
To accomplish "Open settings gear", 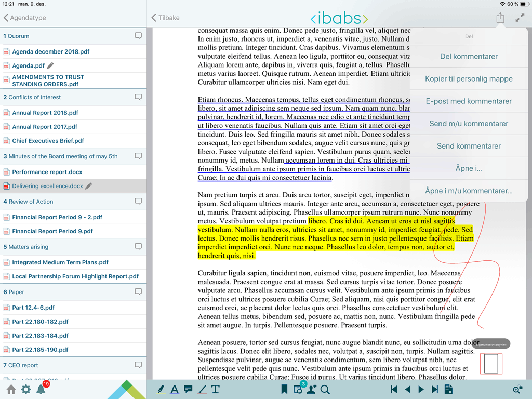I will click(x=26, y=390).
